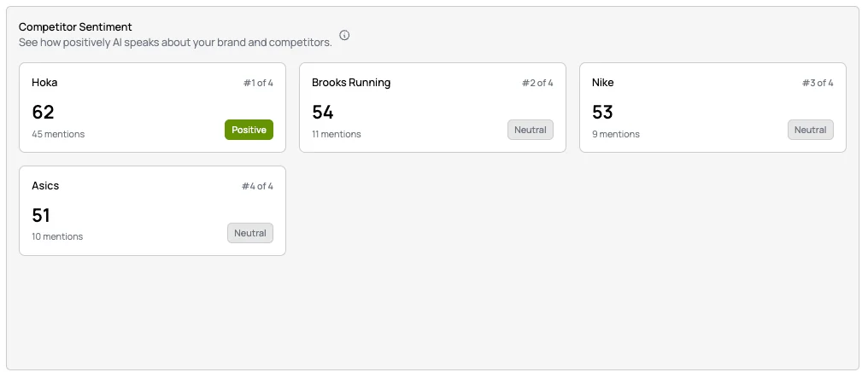The height and width of the screenshot is (378, 868).
Task: Select the Asics brand name
Action: pyautogui.click(x=45, y=186)
